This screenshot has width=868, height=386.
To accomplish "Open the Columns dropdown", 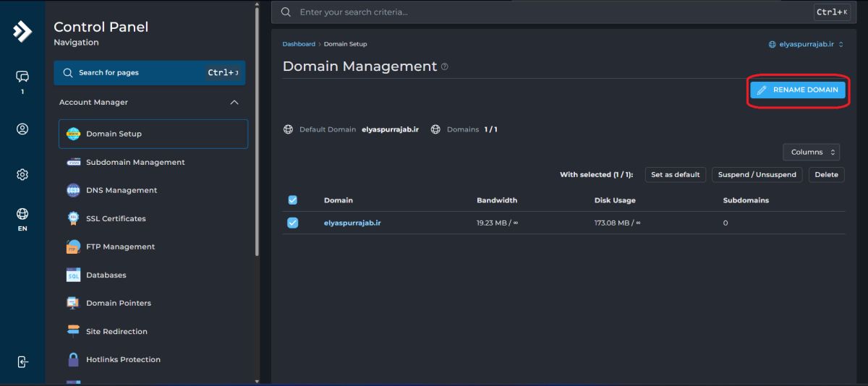I will point(811,152).
